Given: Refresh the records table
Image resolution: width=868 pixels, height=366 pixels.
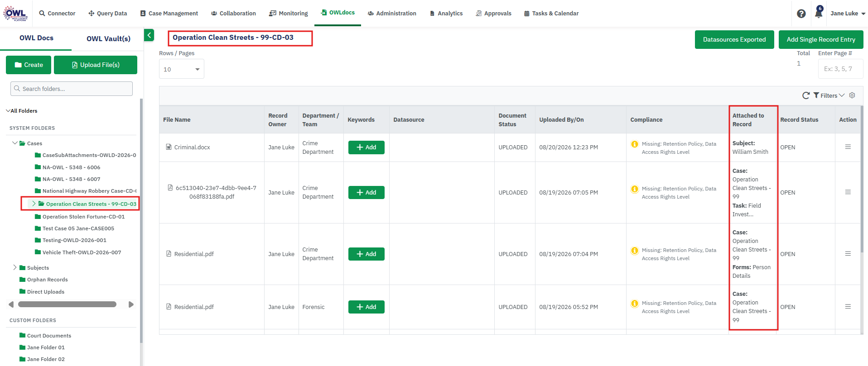Looking at the screenshot, I should pos(806,95).
